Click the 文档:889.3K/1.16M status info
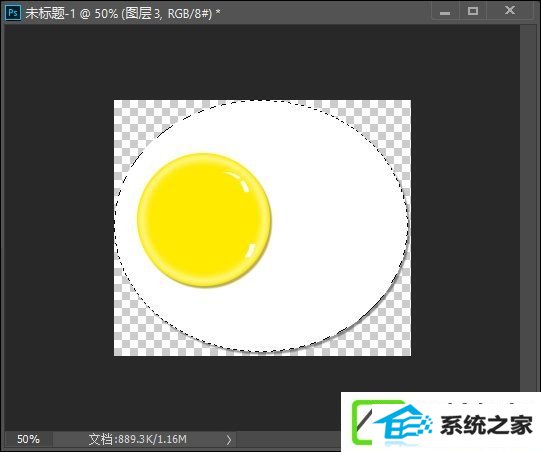541x452 pixels. pos(138,439)
